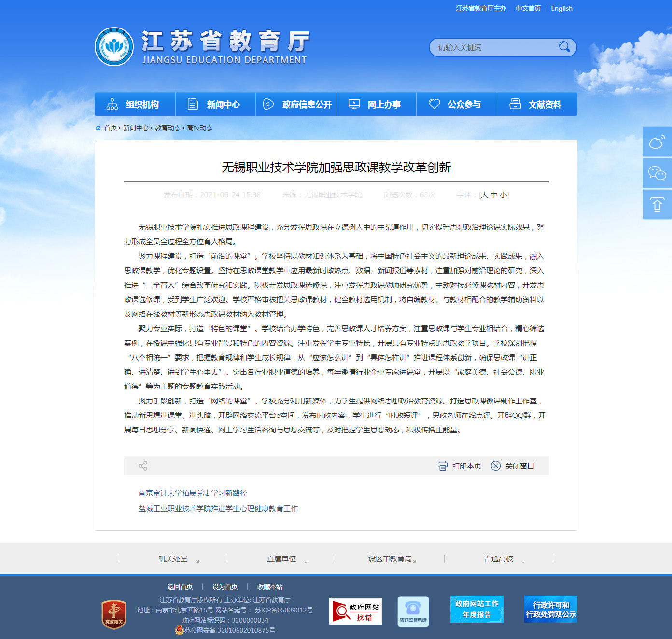Click the search magnifier icon

564,47
